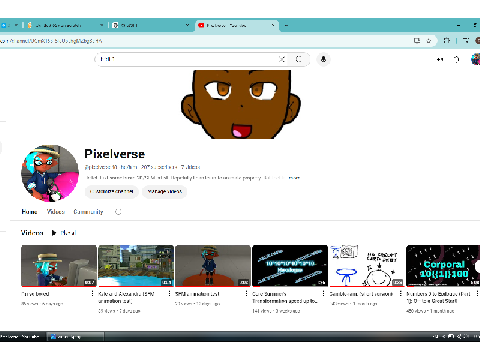Click the fourth video's title text
The height and width of the screenshot is (360, 480).
(x=285, y=297)
